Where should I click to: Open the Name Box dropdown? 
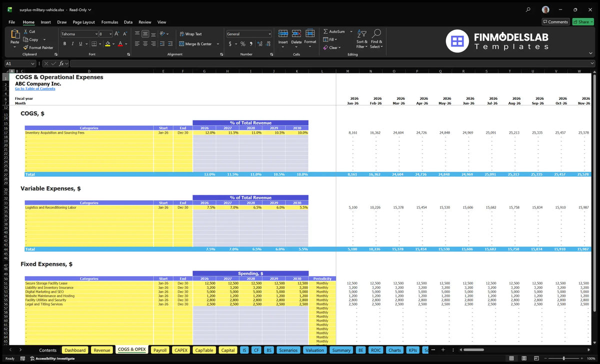click(33, 63)
